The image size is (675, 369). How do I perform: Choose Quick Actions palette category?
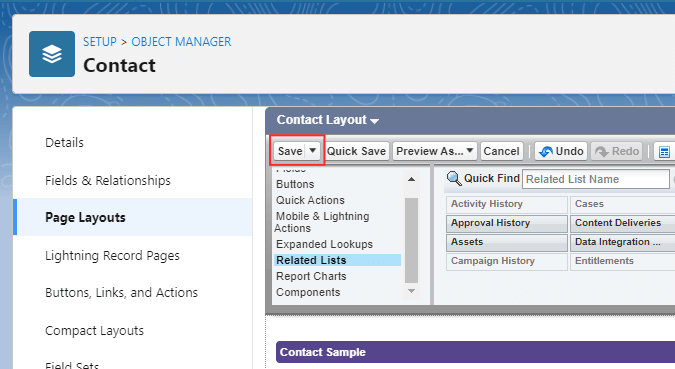(x=310, y=200)
